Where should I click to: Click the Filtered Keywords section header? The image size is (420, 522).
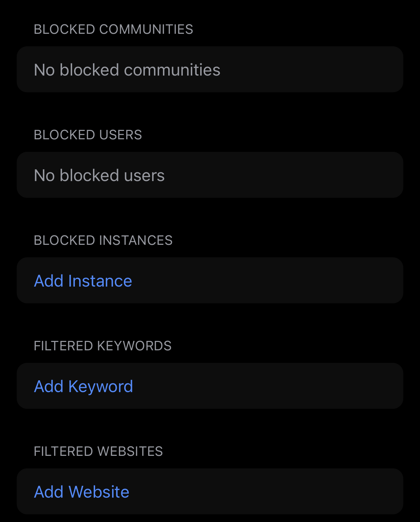tap(102, 346)
